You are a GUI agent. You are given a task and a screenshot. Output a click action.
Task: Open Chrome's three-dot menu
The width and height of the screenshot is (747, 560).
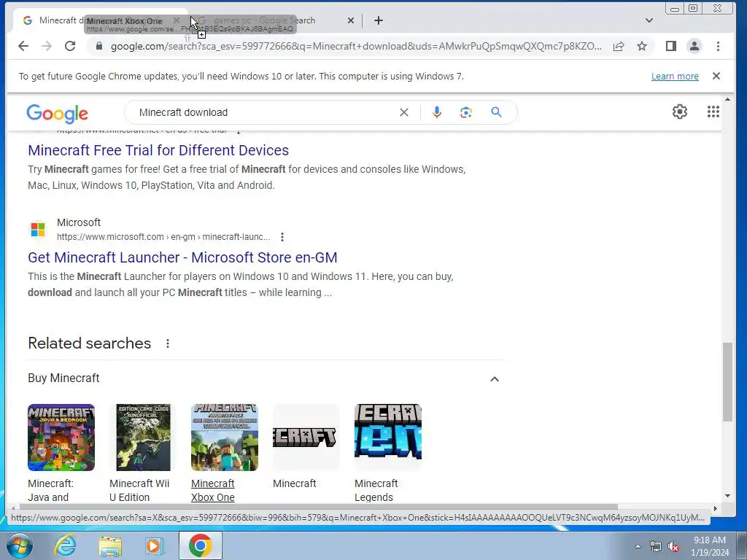tap(718, 46)
